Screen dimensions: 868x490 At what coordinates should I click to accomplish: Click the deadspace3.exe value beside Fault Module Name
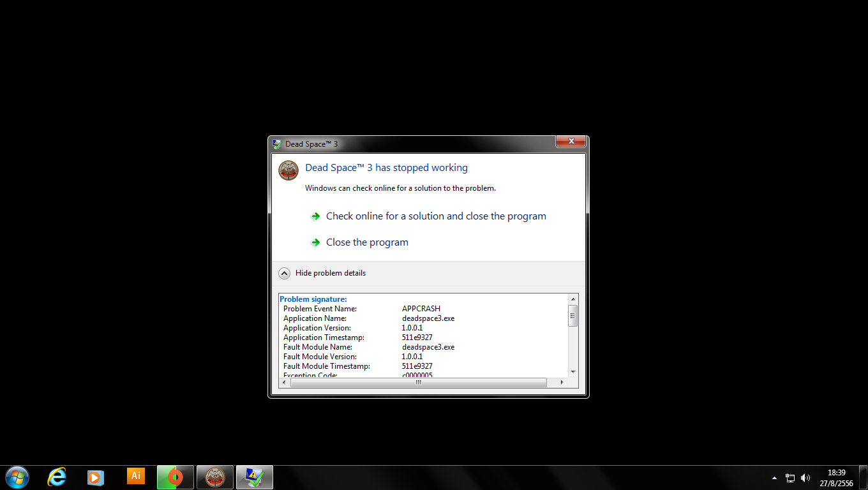click(428, 347)
